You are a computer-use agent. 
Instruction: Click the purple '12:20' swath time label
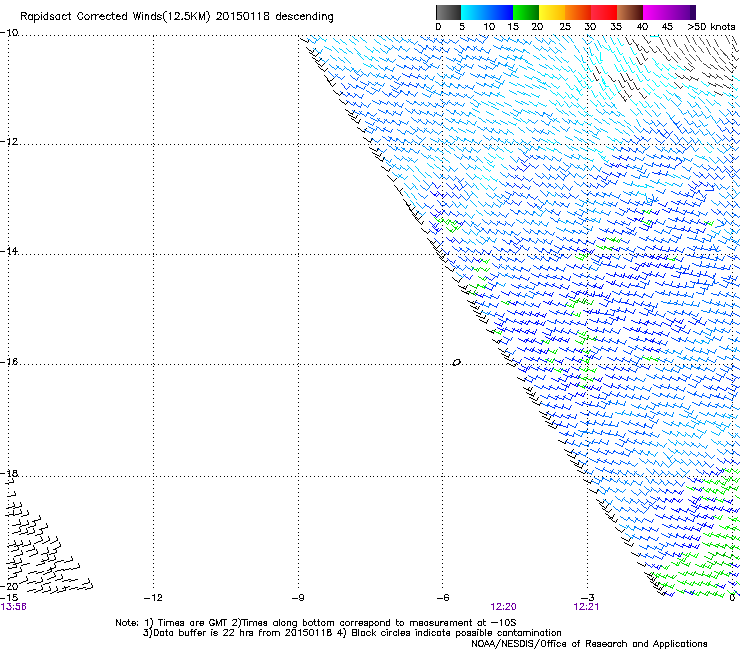click(x=503, y=607)
